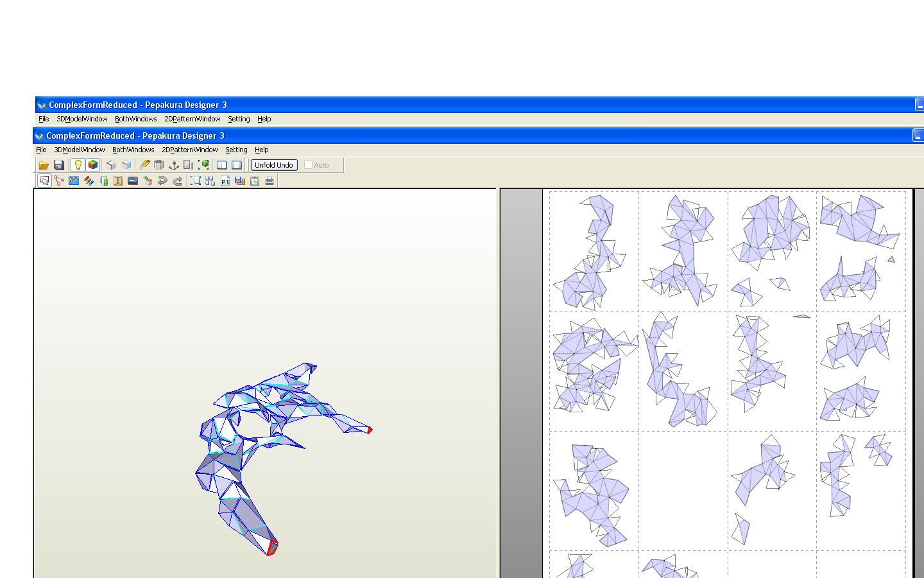The height and width of the screenshot is (578, 924).
Task: Toggle the colored cube texture icon
Action: pyautogui.click(x=93, y=165)
